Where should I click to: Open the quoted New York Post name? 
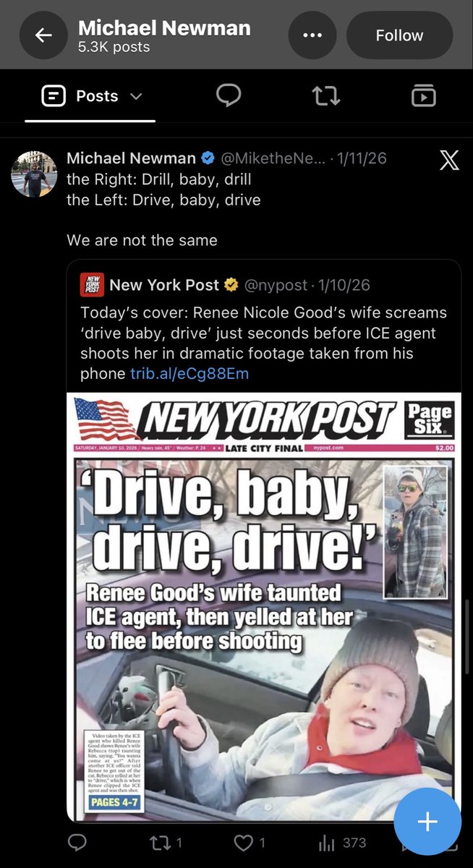164,285
